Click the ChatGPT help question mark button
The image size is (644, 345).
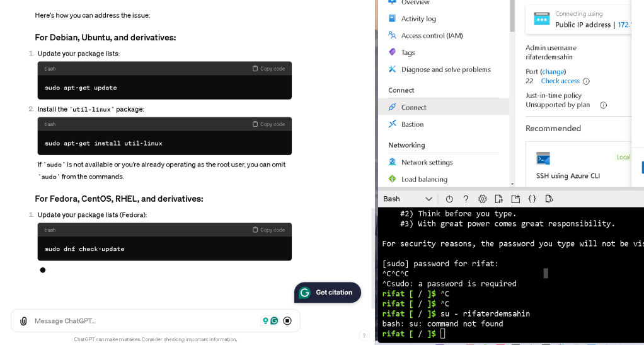point(364,336)
